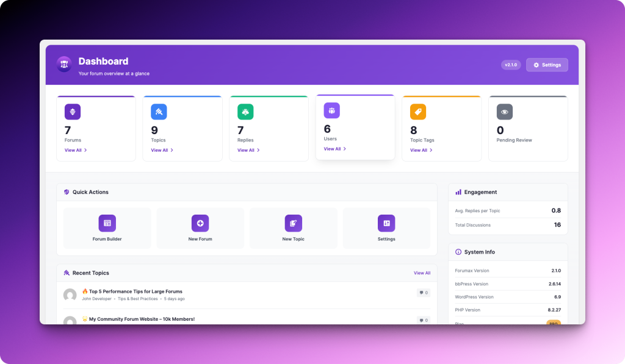Click the Engagement bar chart icon
This screenshot has width=625, height=364.
pyautogui.click(x=458, y=192)
